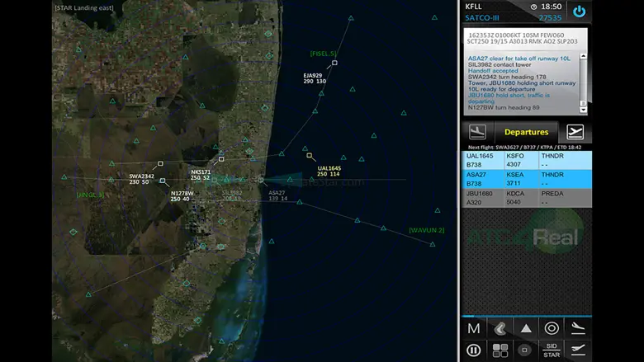
Task: Select aircraft SWA2342 target on radar
Action: pos(160,163)
